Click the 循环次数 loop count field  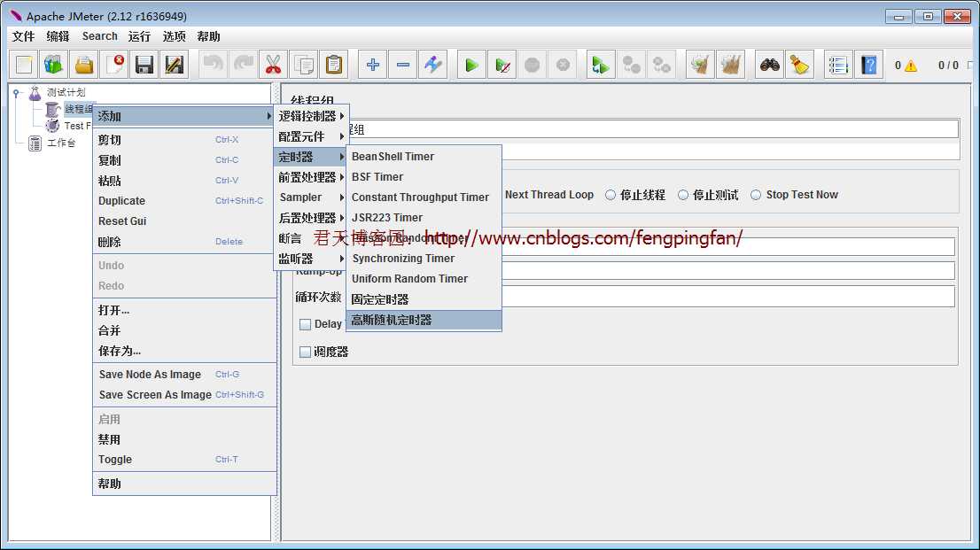[x=728, y=296]
